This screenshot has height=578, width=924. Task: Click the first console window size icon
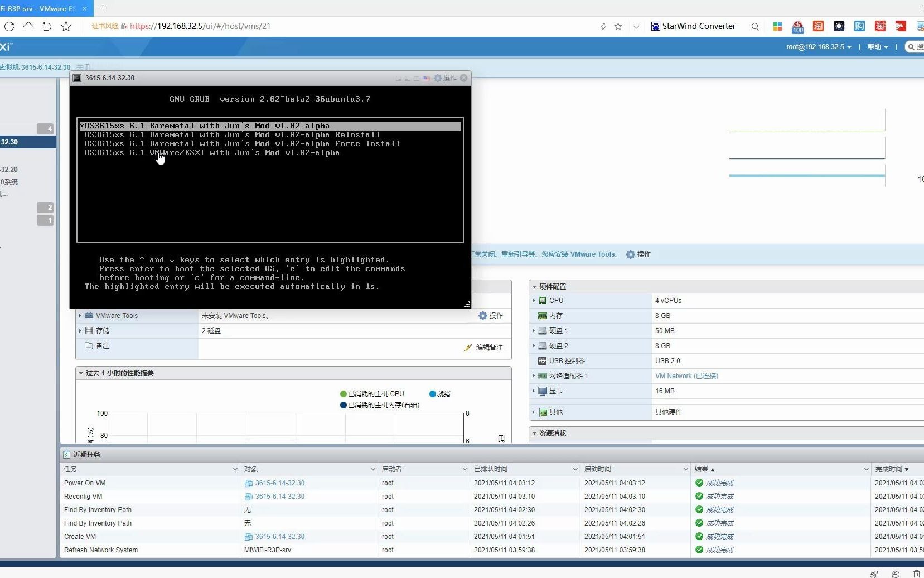[x=399, y=78]
